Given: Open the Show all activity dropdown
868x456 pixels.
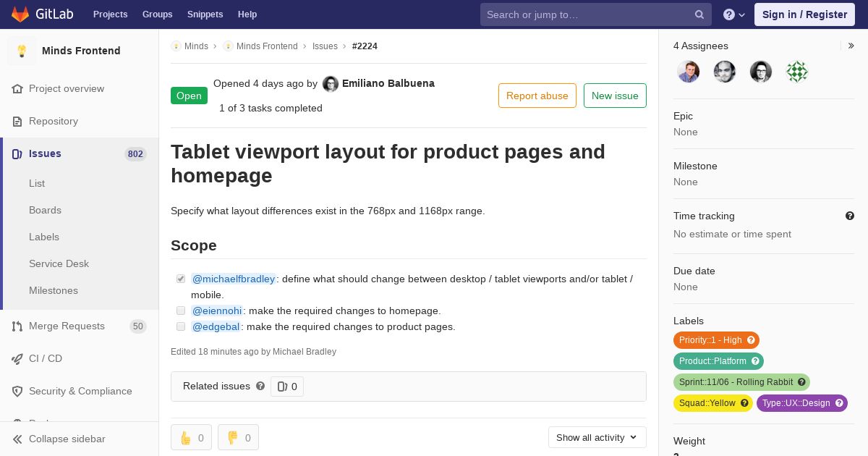Looking at the screenshot, I should (597, 437).
